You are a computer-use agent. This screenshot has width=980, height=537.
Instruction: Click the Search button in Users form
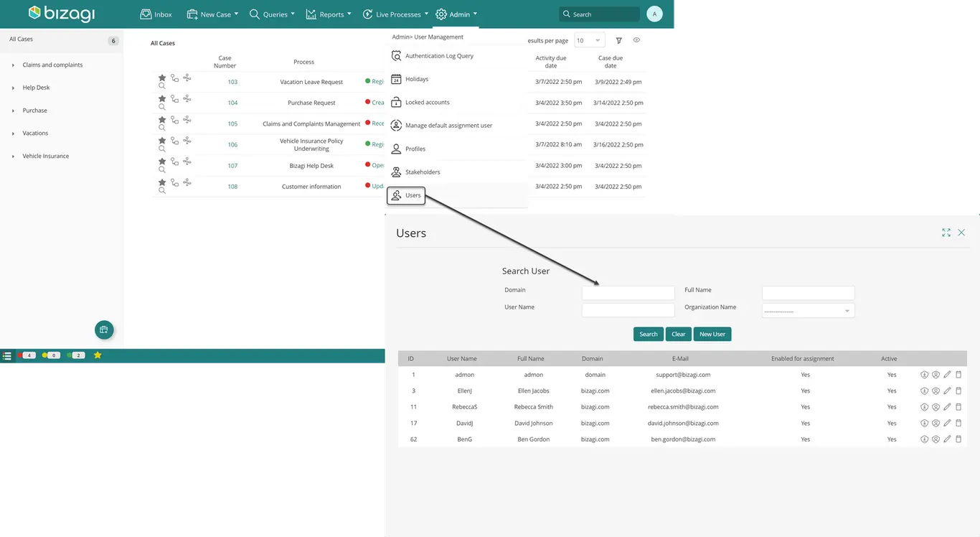coord(649,334)
